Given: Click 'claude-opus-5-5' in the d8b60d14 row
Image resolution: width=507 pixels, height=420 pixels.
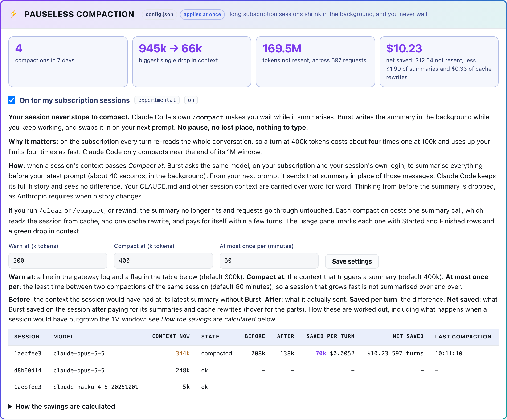Looking at the screenshot, I should tap(79, 371).
